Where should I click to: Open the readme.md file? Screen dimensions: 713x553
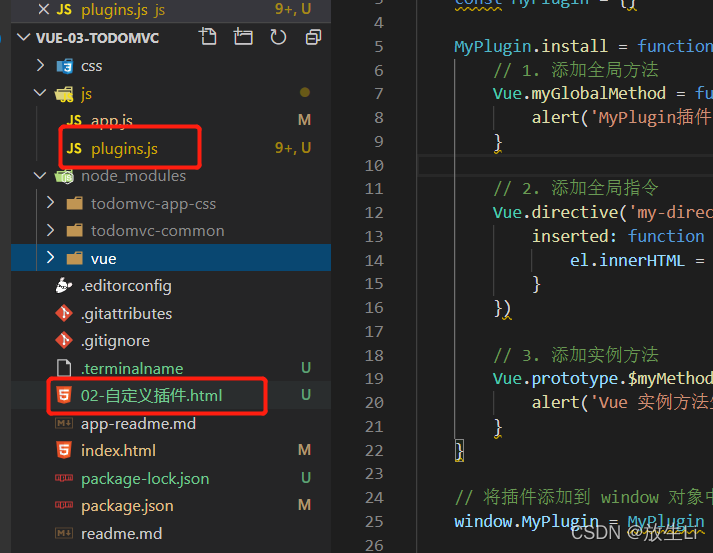click(121, 533)
